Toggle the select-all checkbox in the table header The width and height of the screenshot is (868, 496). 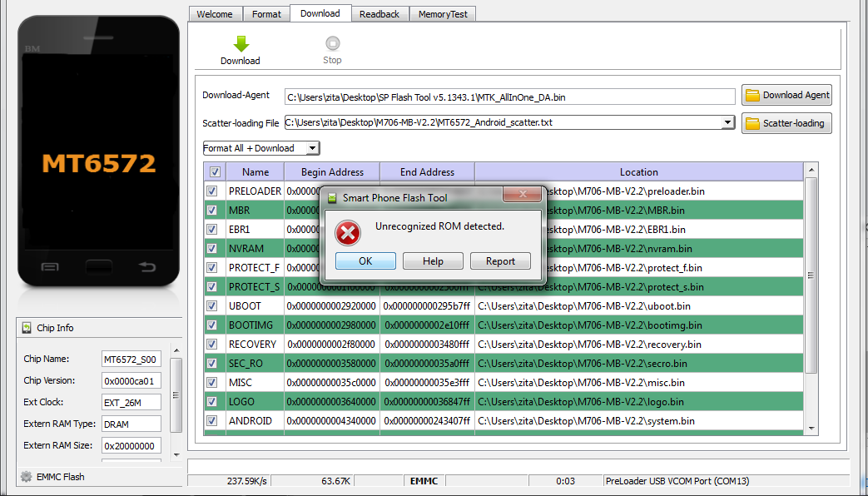click(x=215, y=172)
